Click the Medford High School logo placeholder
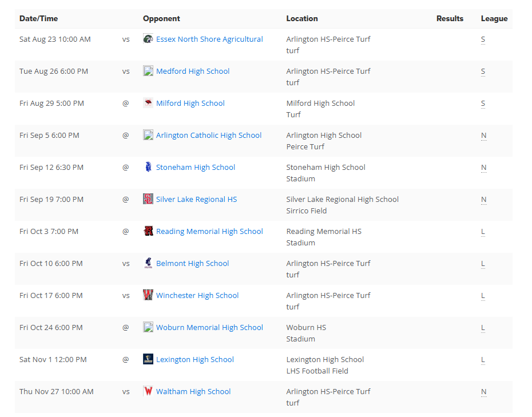The height and width of the screenshot is (417, 532). pos(148,70)
